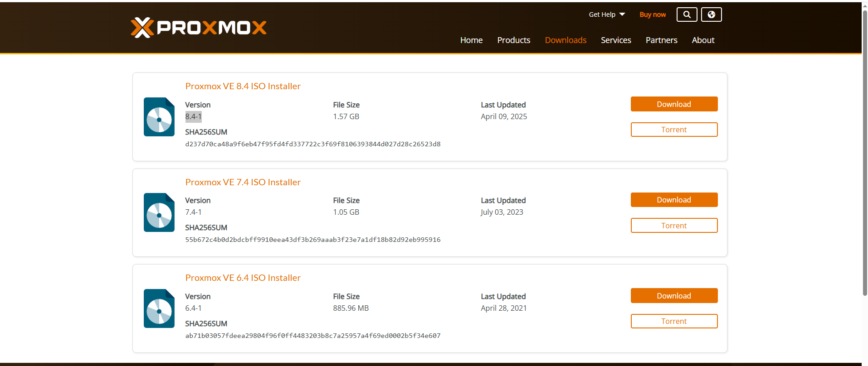Click the Proxmox VE 7.4 ISO disc icon
Screen dimensions: 868x366
(x=159, y=212)
